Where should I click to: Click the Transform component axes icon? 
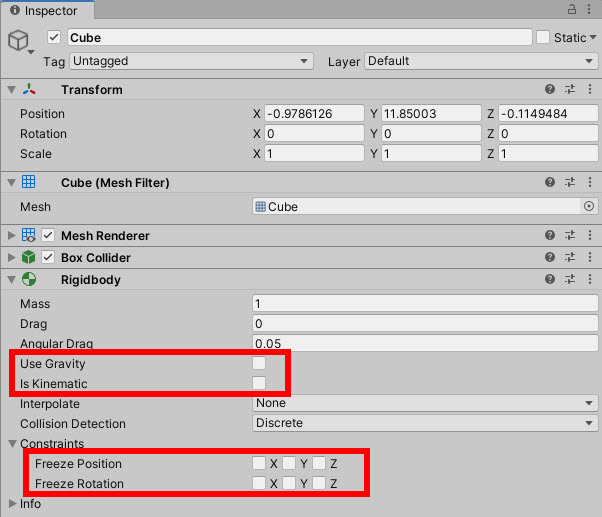tap(29, 89)
